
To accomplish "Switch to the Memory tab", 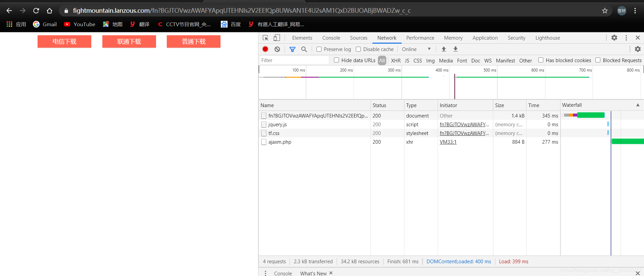I will (x=453, y=38).
